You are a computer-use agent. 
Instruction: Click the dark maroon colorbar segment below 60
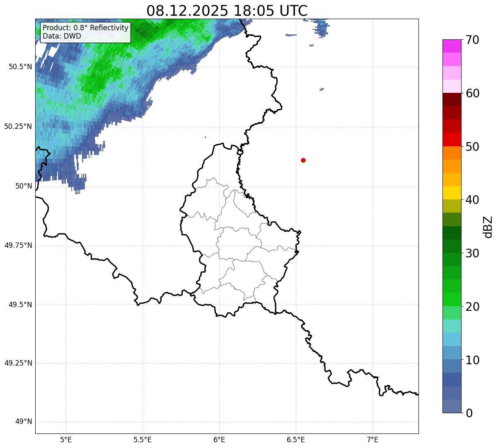click(452, 99)
